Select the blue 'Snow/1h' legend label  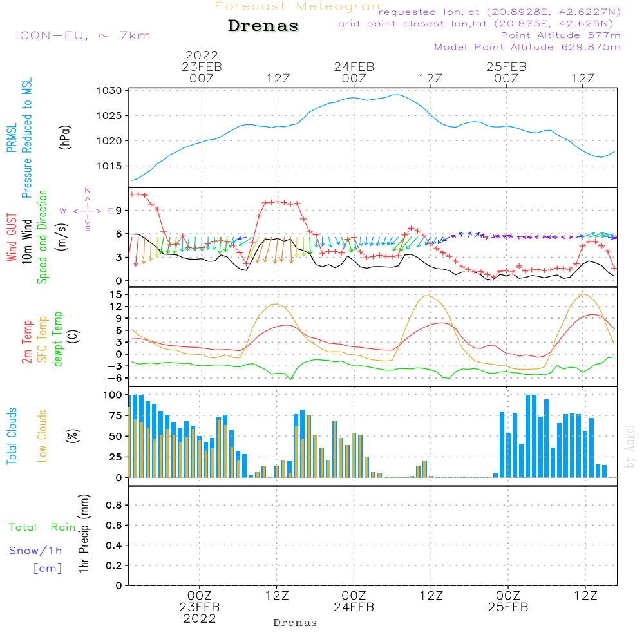[x=35, y=551]
